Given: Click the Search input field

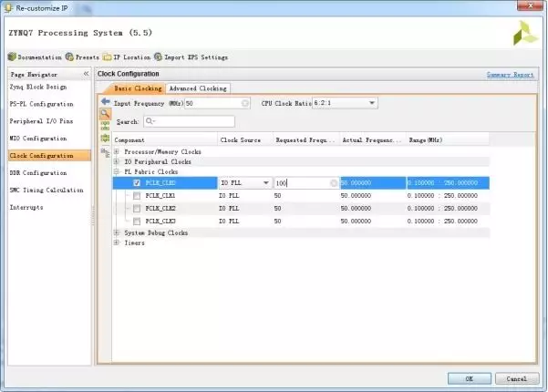Looking at the screenshot, I should pyautogui.click(x=189, y=121).
